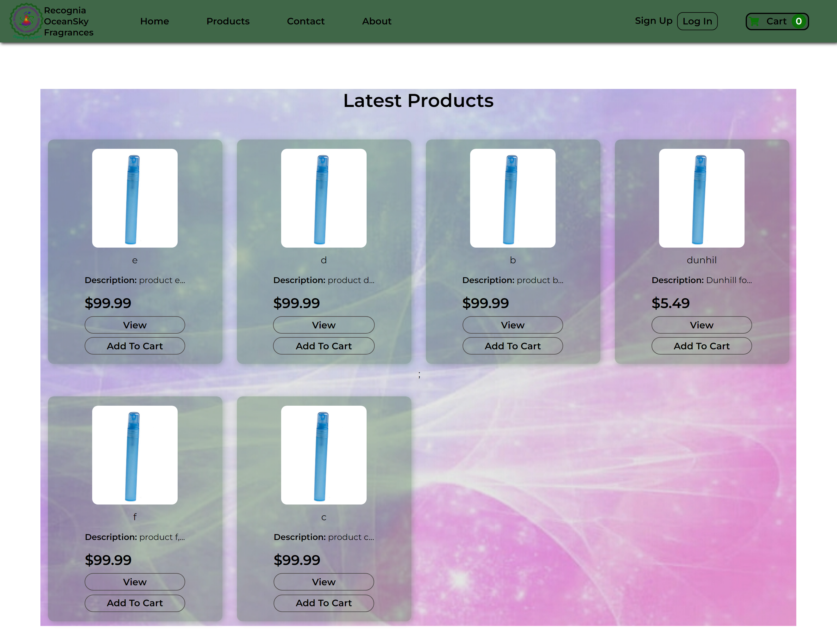This screenshot has width=837, height=644.
Task: Click the 'Description: Dunhill fo...' text
Action: coord(702,280)
